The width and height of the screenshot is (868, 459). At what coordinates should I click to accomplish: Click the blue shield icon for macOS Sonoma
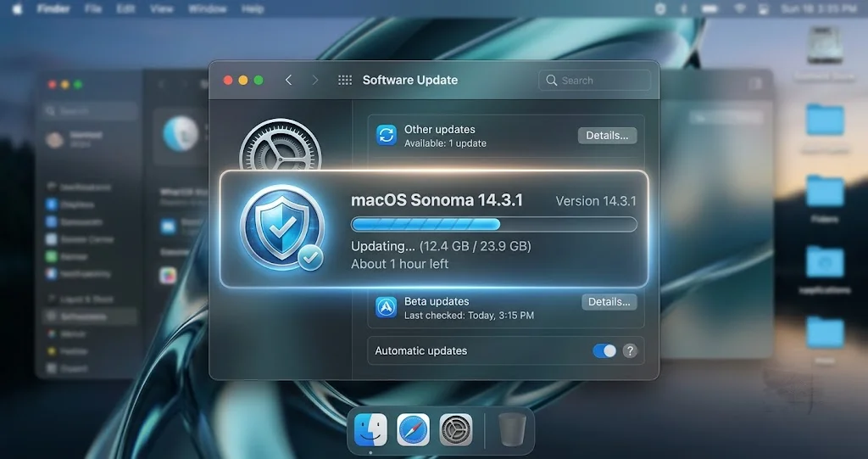pos(282,227)
